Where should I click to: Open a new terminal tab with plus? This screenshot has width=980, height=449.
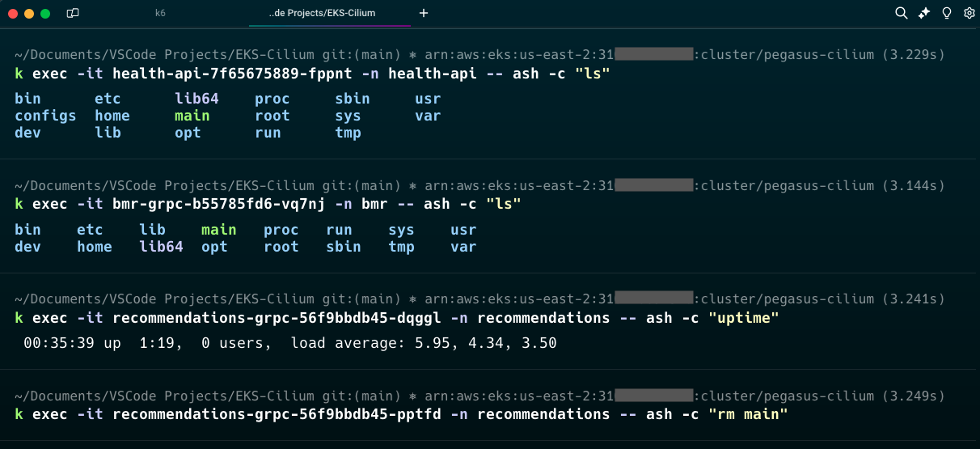pos(424,13)
